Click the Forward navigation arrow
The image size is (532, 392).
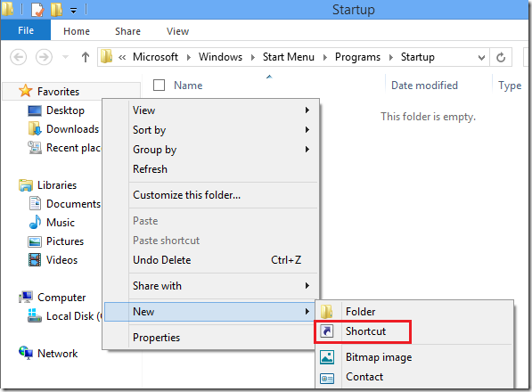click(x=44, y=57)
